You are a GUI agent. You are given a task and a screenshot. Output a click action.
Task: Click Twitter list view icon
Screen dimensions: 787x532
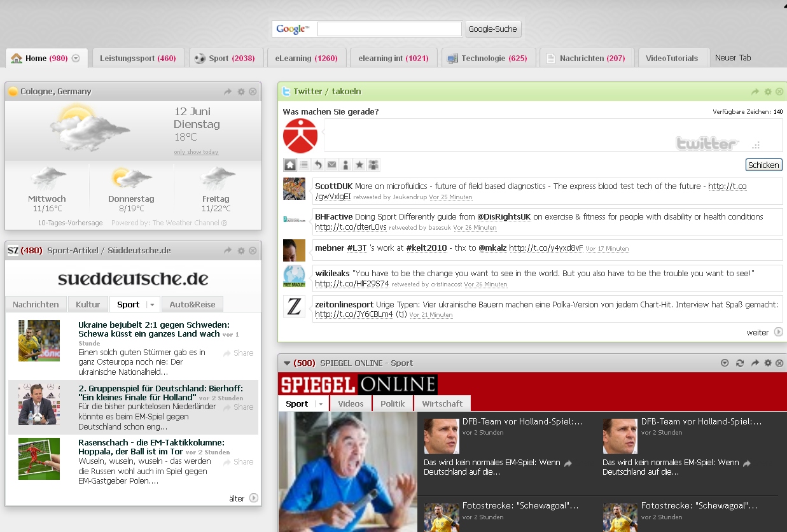click(304, 165)
